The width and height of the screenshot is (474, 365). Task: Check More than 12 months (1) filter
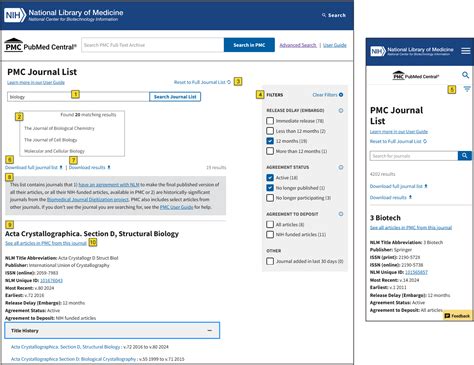[x=270, y=151]
